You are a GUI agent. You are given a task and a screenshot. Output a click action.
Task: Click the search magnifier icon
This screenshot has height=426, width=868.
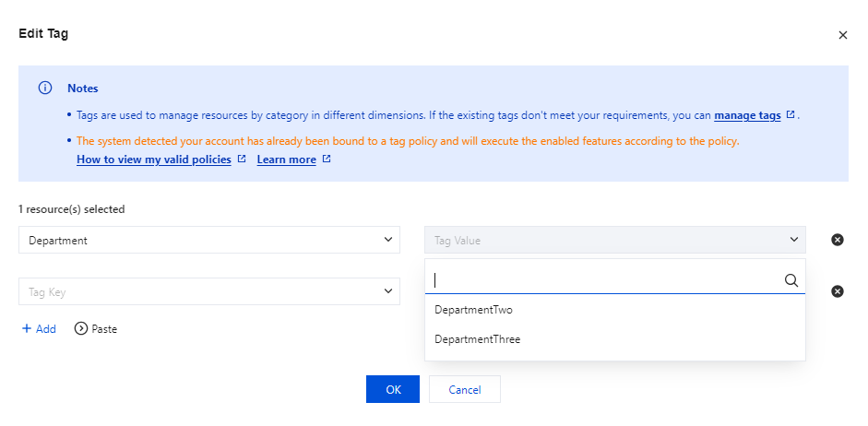tap(791, 280)
